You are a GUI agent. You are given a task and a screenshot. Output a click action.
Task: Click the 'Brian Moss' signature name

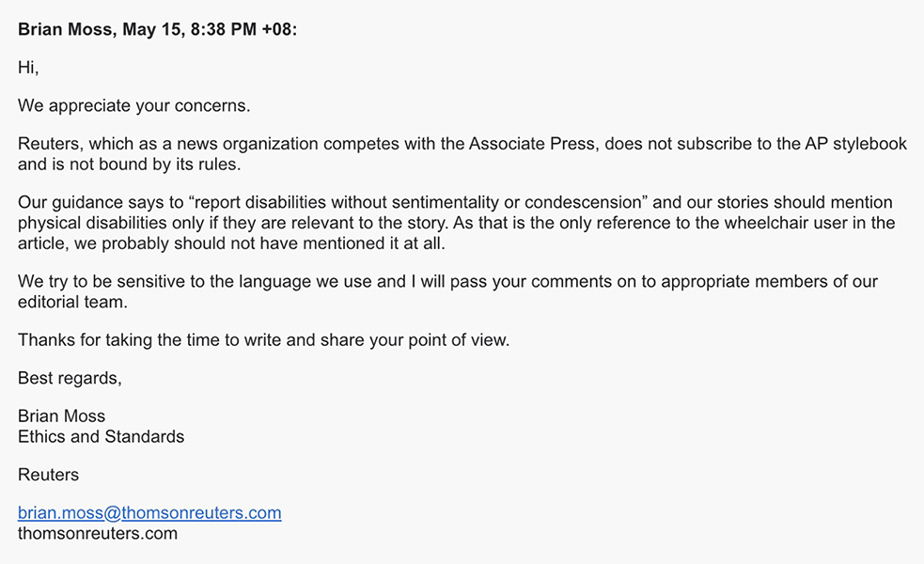pos(61,416)
